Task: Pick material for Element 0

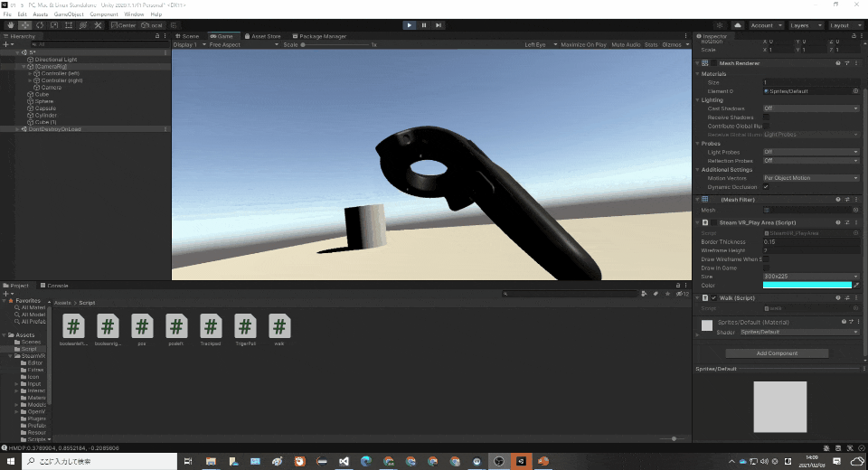Action: coord(856,91)
